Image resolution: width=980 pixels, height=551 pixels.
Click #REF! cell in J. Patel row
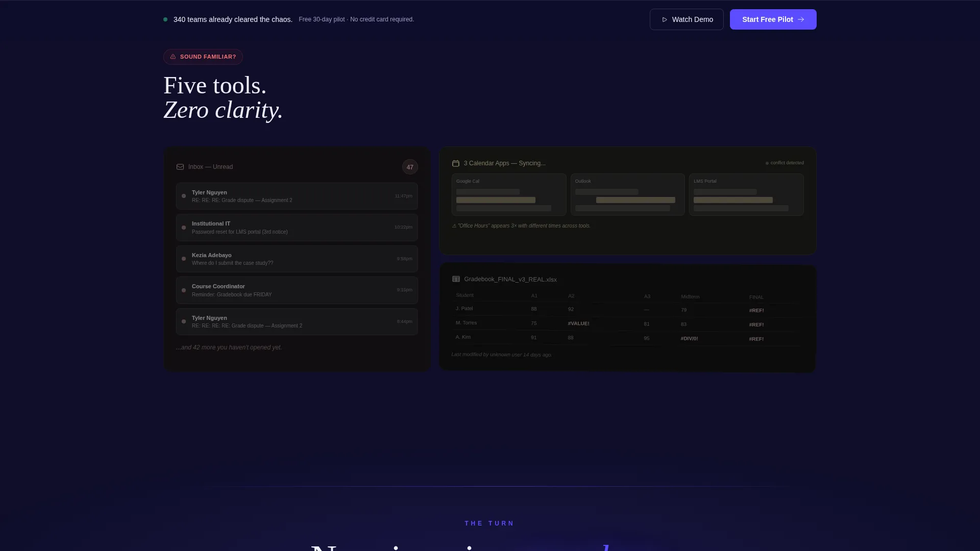click(x=756, y=310)
